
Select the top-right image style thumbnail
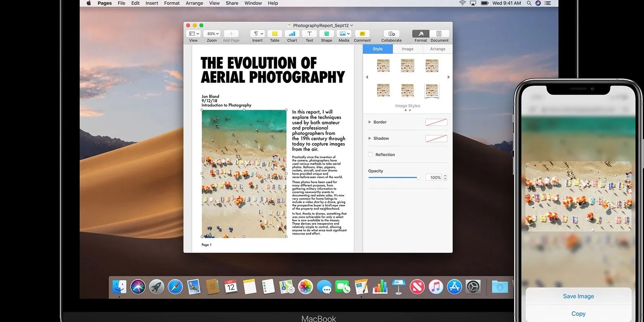[431, 65]
